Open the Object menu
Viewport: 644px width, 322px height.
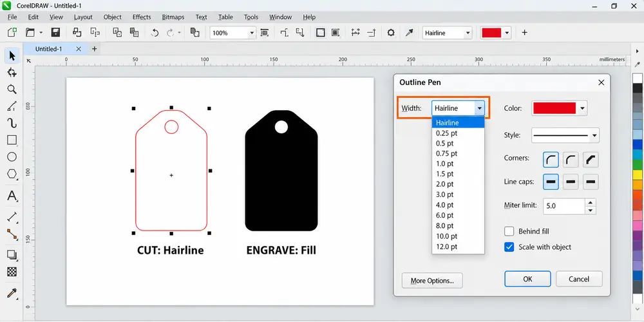tap(112, 17)
